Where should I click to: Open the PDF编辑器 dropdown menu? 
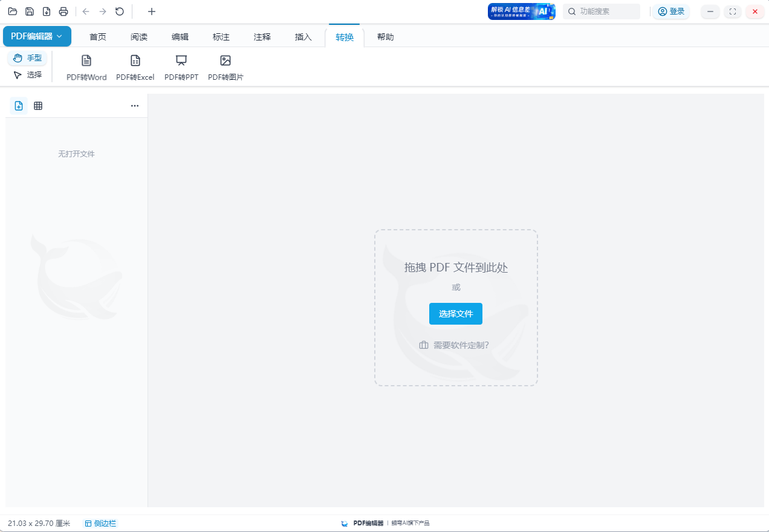coord(37,36)
